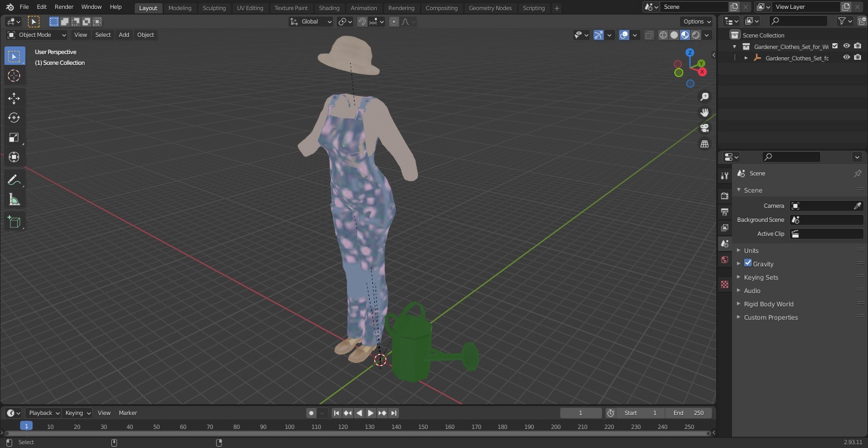
Task: Click the viewport zoom magnifier icon
Action: click(705, 97)
